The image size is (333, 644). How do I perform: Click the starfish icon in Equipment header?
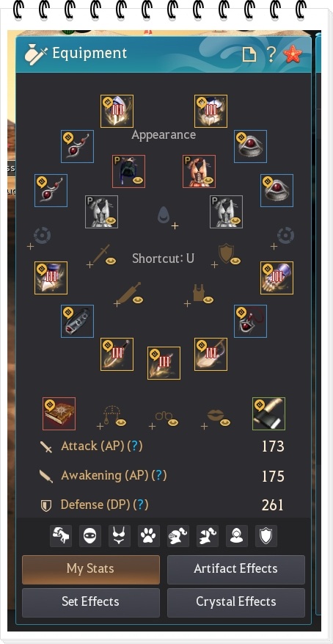click(293, 54)
